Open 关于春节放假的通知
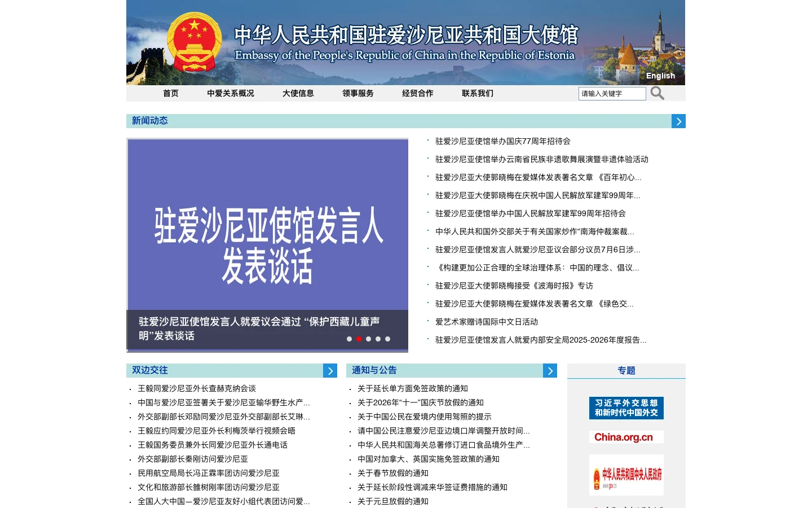Image resolution: width=812 pixels, height=508 pixels. click(x=393, y=474)
